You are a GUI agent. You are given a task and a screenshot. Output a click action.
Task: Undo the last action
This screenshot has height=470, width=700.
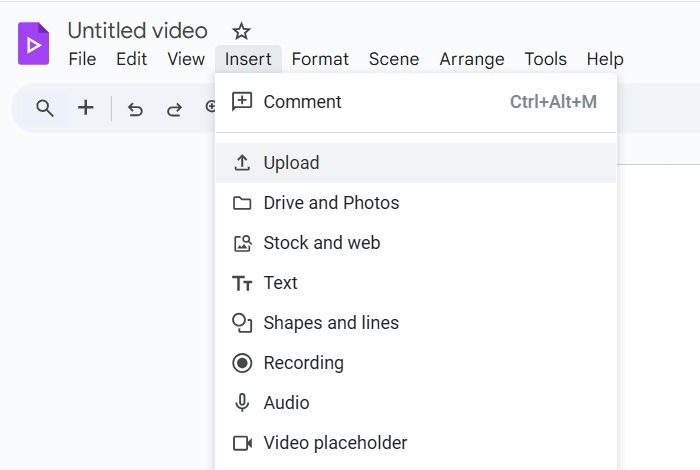click(x=135, y=109)
